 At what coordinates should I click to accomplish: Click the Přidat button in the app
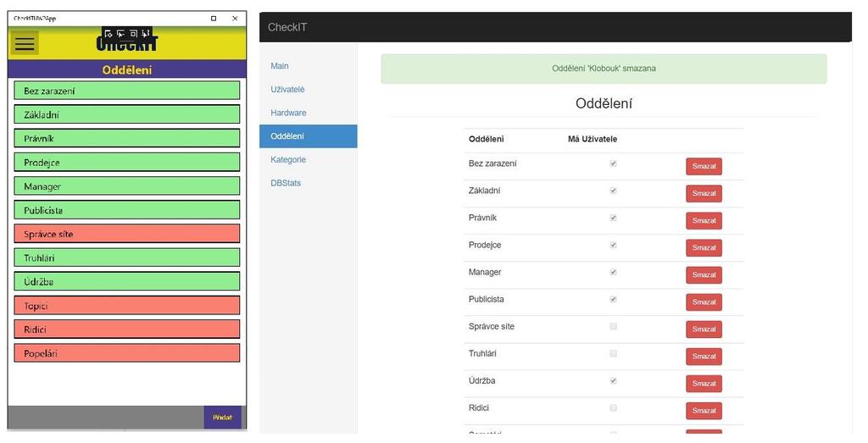pyautogui.click(x=223, y=418)
